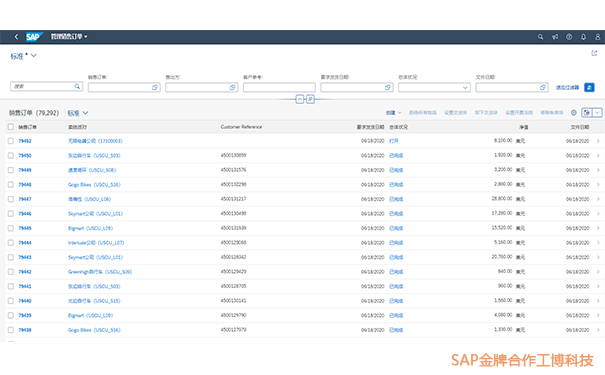Open details arrow for order 79441
The image size is (605, 375).
click(x=598, y=286)
